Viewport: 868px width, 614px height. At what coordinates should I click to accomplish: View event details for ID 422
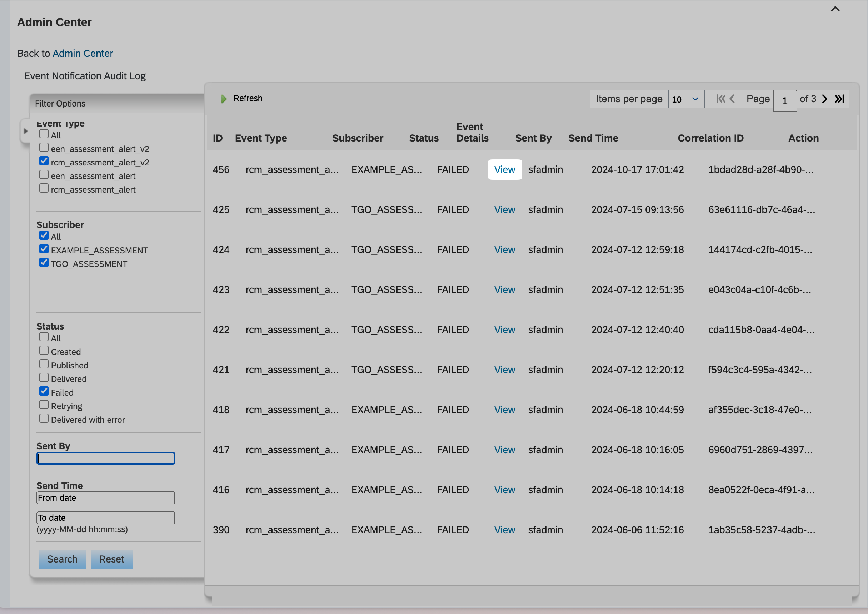(505, 330)
